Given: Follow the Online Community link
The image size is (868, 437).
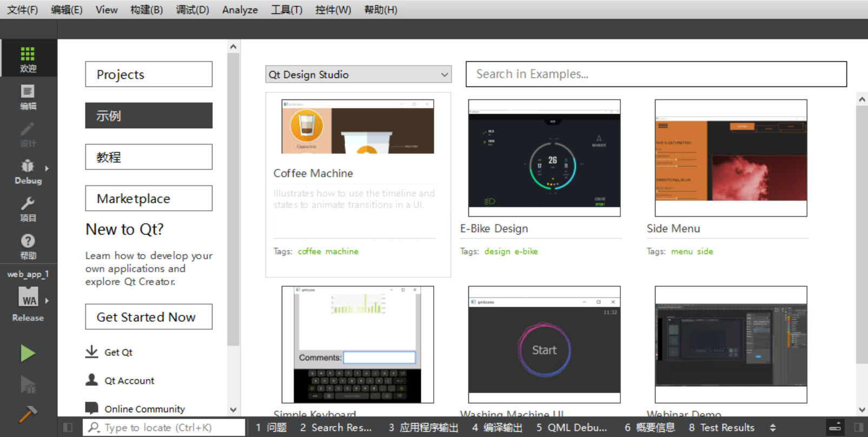Looking at the screenshot, I should pyautogui.click(x=144, y=409).
